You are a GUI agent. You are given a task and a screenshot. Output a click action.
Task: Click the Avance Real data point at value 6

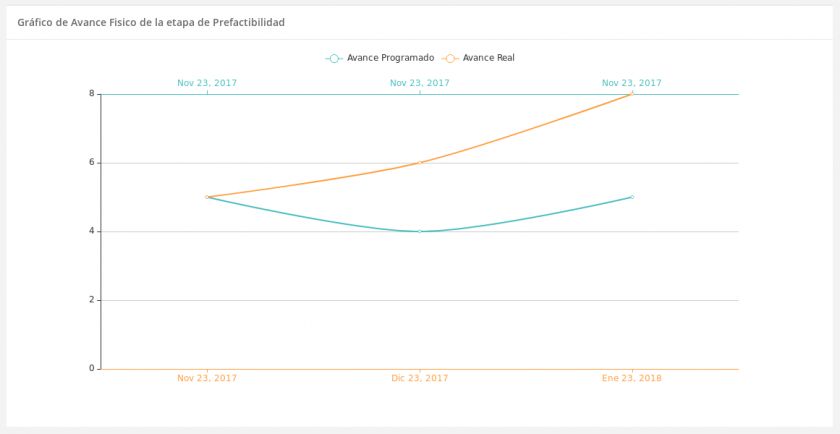tap(420, 162)
